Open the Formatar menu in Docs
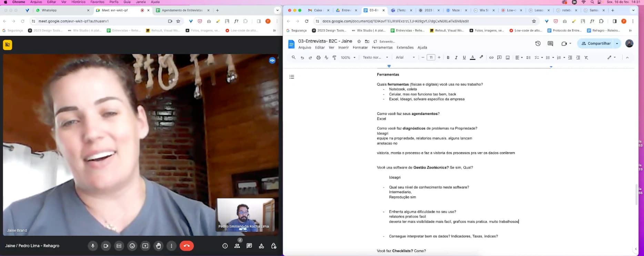644x256 pixels. pyautogui.click(x=360, y=48)
